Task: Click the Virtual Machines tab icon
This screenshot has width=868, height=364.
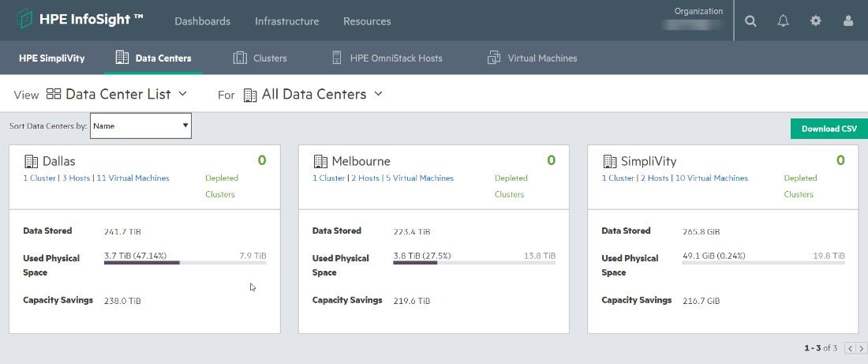Action: click(x=494, y=58)
